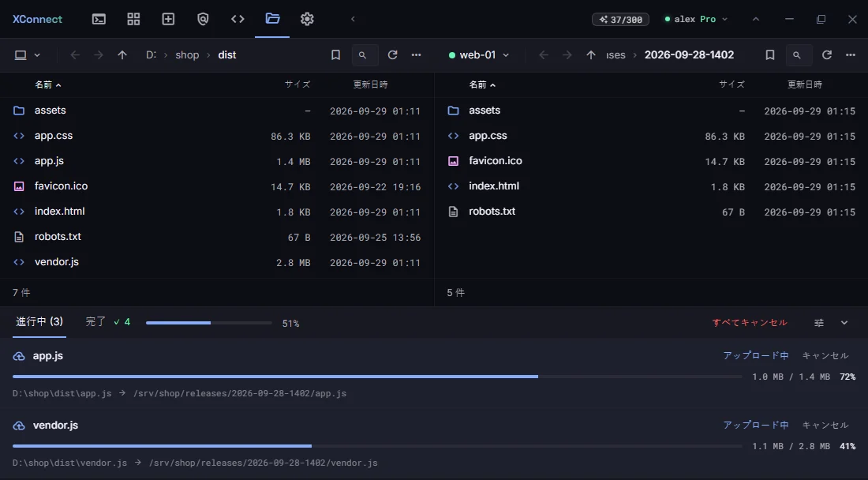Select app.css in local pane
868x480 pixels.
(x=217, y=136)
